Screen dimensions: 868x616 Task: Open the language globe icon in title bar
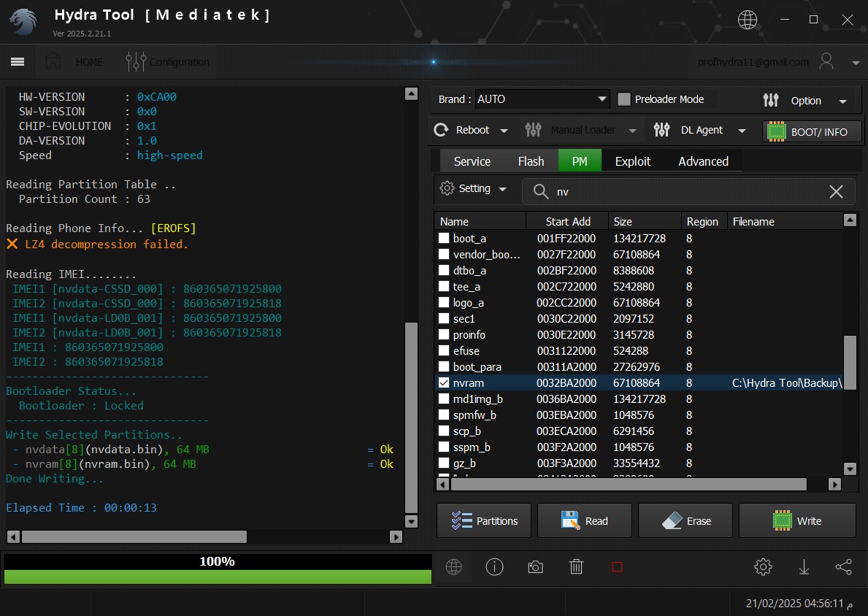(748, 20)
